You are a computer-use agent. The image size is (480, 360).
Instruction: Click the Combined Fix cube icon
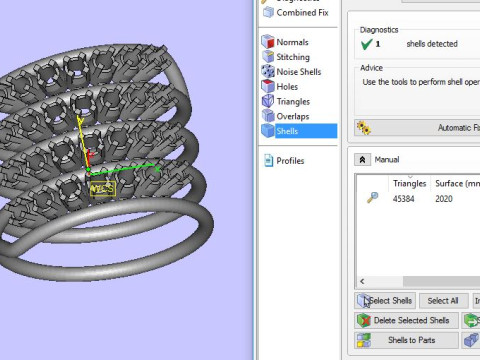coord(268,12)
